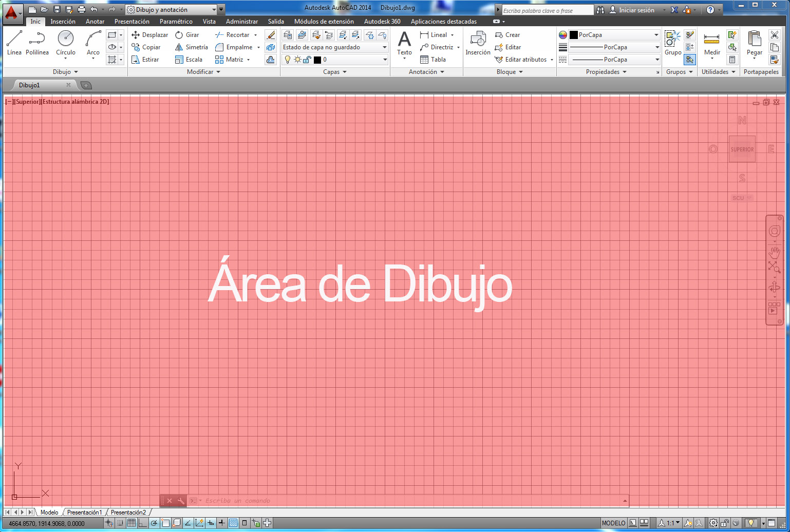Activate the Escala command
The width and height of the screenshot is (790, 532).
tap(189, 60)
